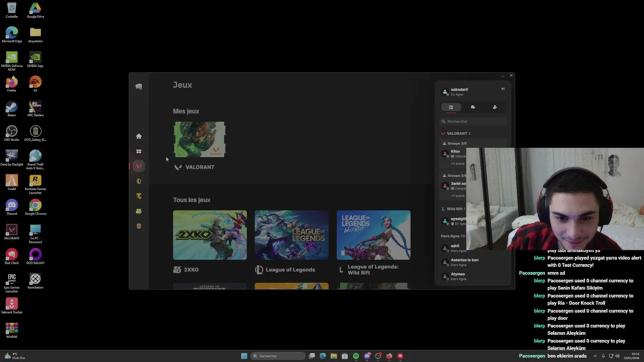Select the Valorant Tracker desktop icon
This screenshot has width=644, height=362.
click(x=12, y=306)
